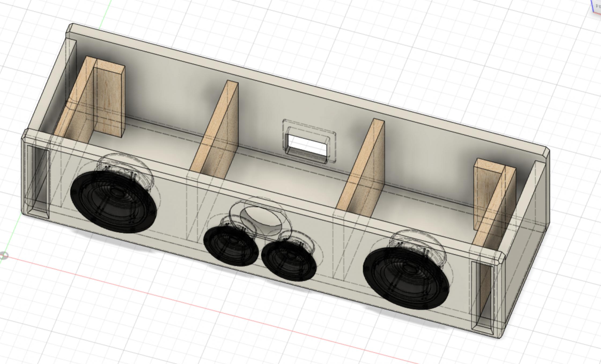The image size is (601, 364).
Task: Select the rectangular terminal cutout on back panel
Action: [307, 149]
